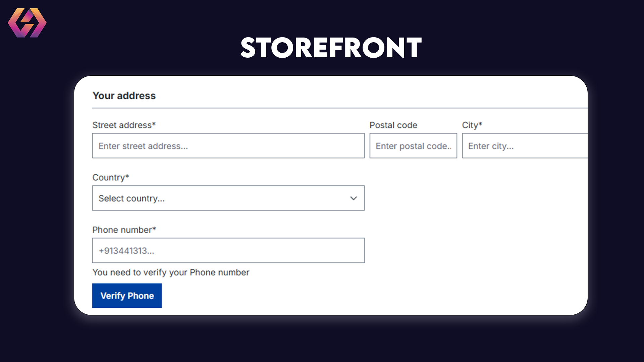Click the divider line under Your address

[340, 108]
